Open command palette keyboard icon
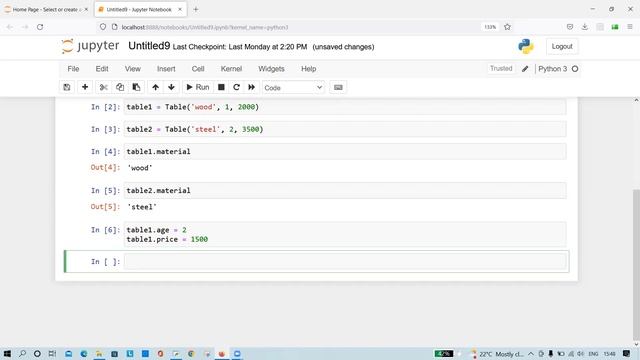 click(x=338, y=87)
